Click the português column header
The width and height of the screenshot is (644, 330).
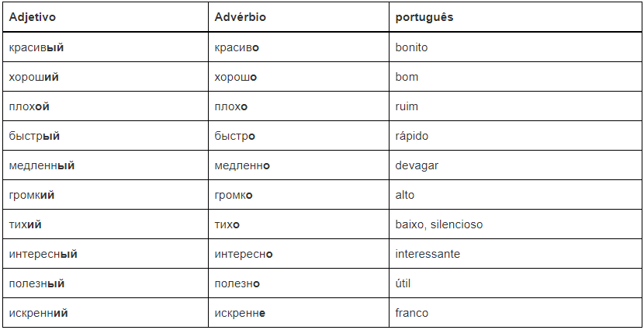tap(424, 17)
